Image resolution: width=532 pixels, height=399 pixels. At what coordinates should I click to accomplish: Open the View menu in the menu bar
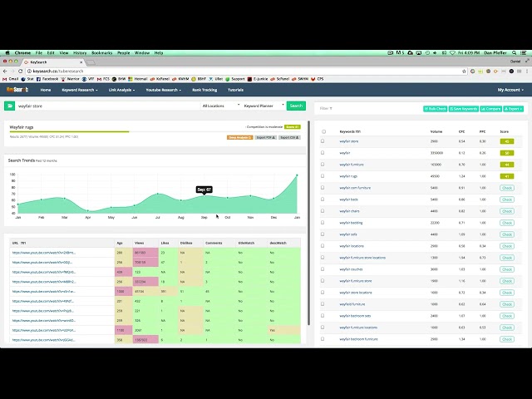(x=64, y=53)
